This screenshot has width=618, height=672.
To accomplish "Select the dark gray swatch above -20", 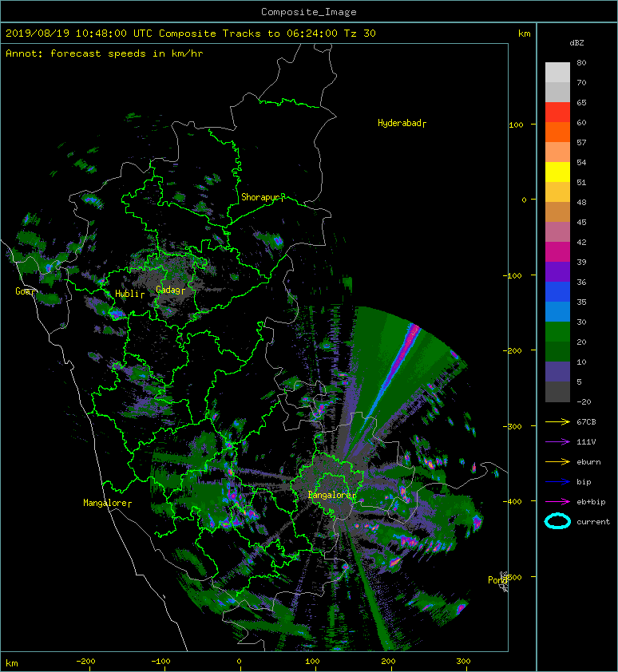I will [557, 391].
